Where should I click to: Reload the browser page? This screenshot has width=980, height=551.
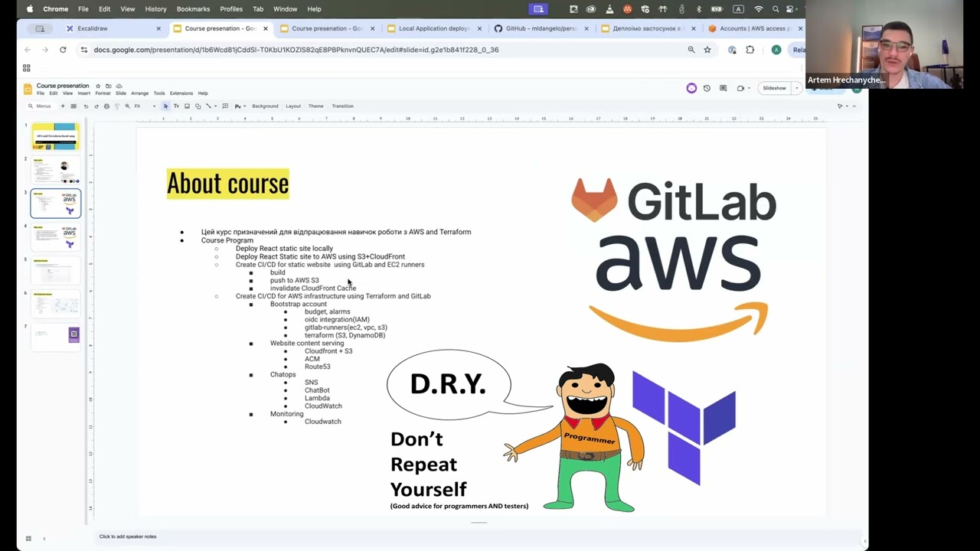[63, 50]
